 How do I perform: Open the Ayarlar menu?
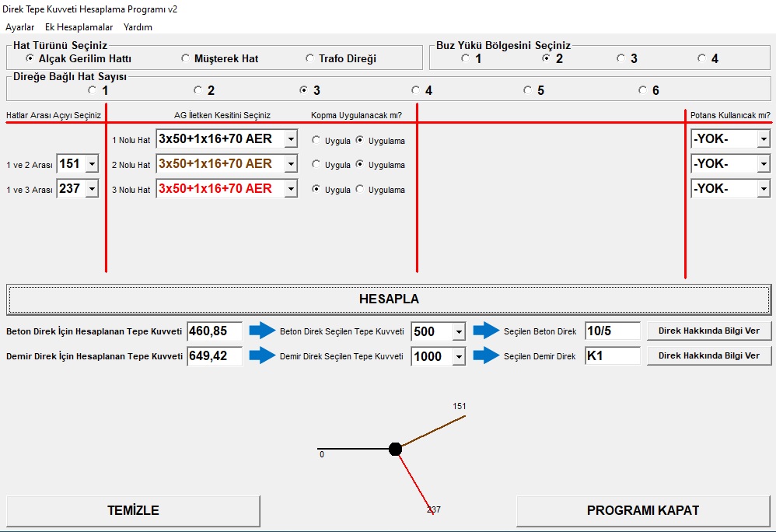point(19,27)
